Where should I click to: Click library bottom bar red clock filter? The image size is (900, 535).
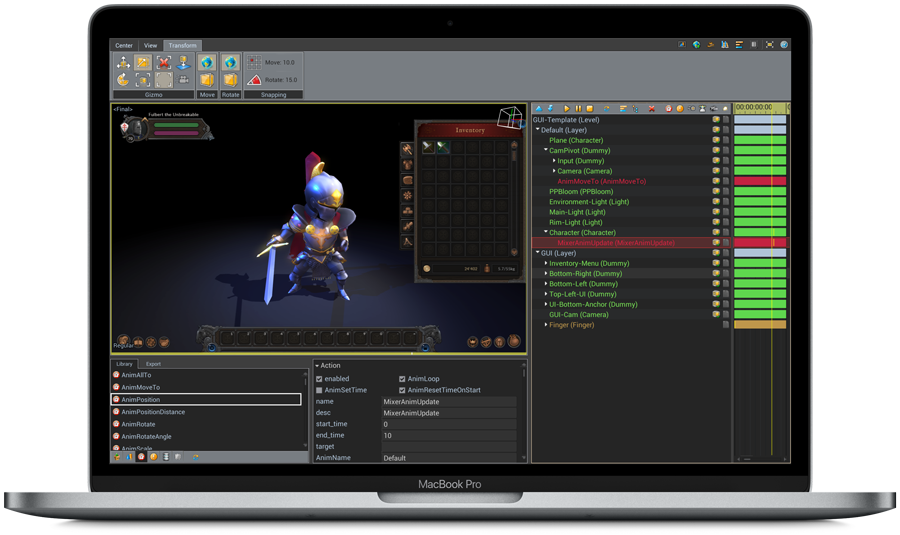click(x=141, y=457)
